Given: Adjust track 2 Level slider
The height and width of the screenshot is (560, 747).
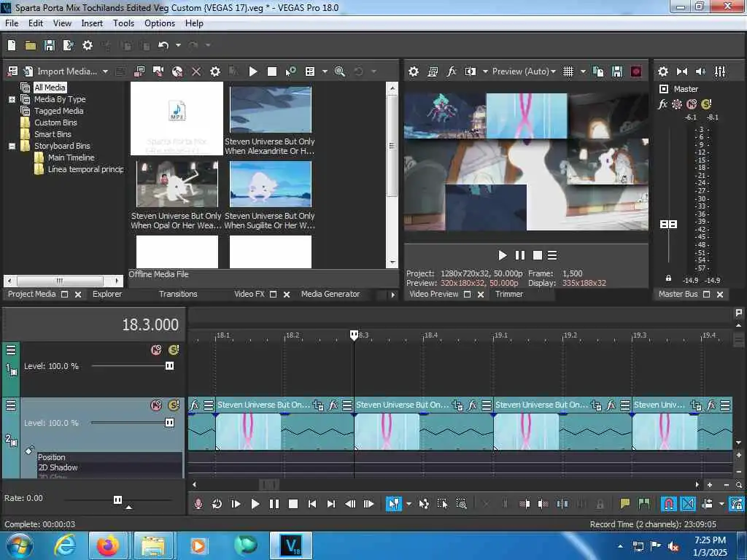Looking at the screenshot, I should 169,422.
